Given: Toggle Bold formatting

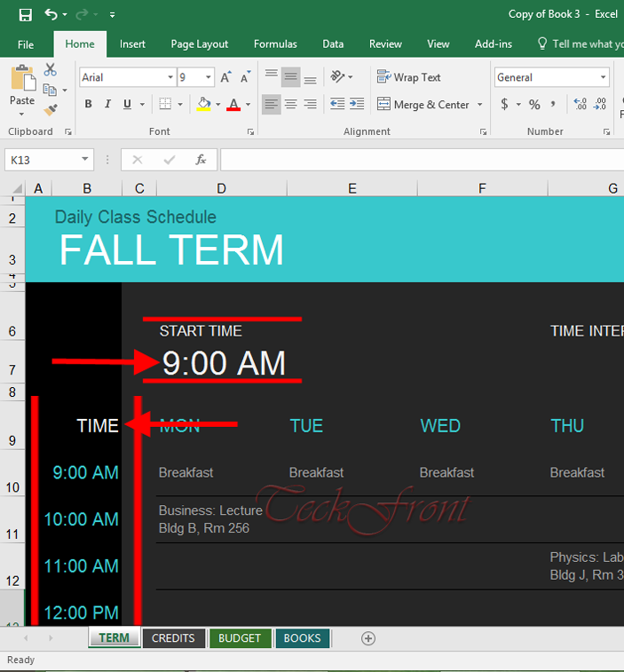Looking at the screenshot, I should (x=88, y=104).
